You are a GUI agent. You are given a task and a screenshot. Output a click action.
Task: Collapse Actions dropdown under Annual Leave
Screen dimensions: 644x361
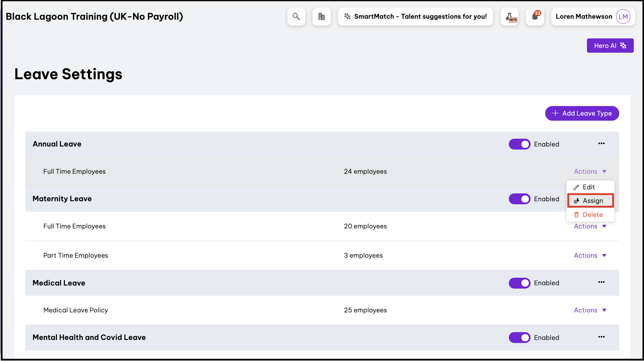(x=590, y=171)
